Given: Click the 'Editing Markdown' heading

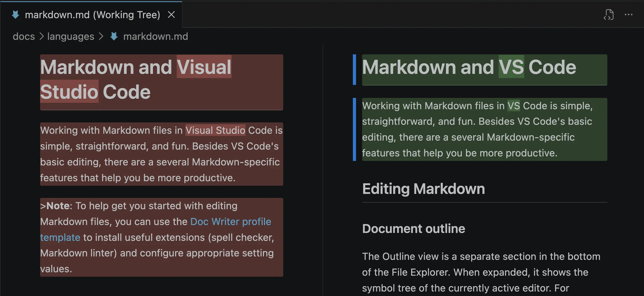Looking at the screenshot, I should coord(423,189).
